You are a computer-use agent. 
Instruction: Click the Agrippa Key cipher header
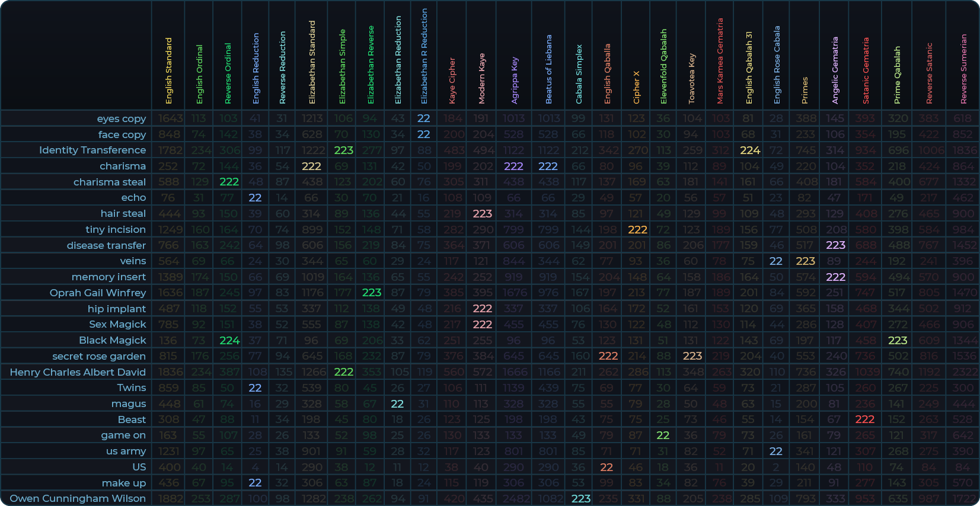[514, 81]
